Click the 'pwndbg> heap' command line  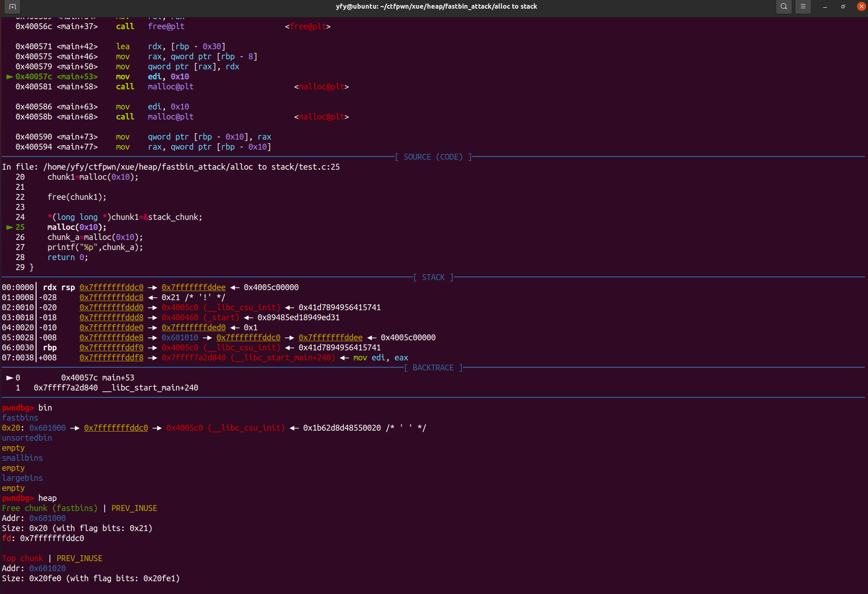pos(29,498)
